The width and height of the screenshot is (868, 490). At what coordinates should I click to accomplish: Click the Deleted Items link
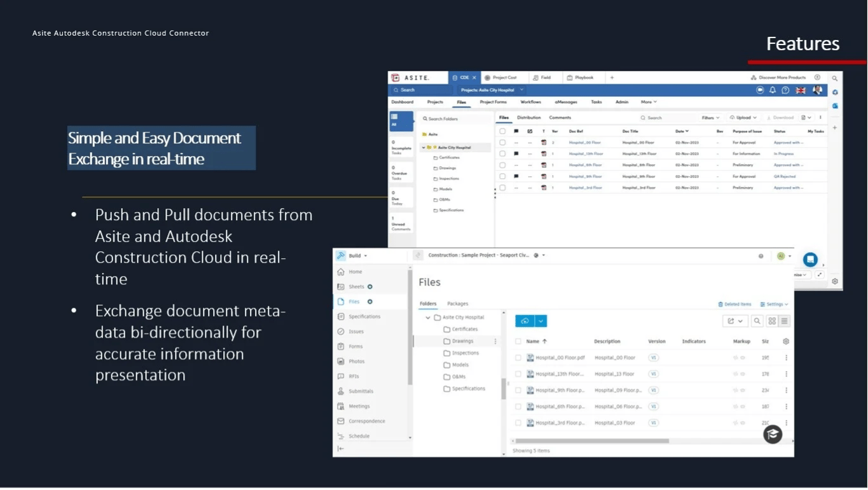[x=734, y=305]
